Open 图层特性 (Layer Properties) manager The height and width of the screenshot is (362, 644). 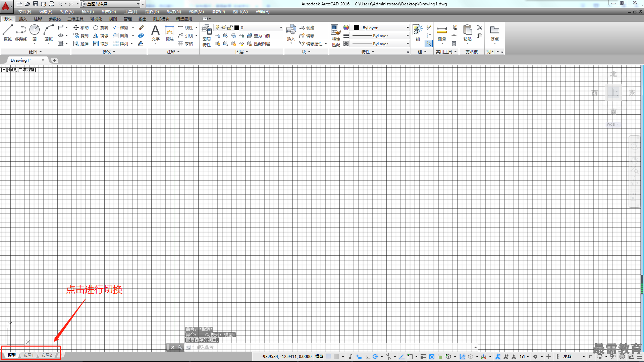point(207,35)
